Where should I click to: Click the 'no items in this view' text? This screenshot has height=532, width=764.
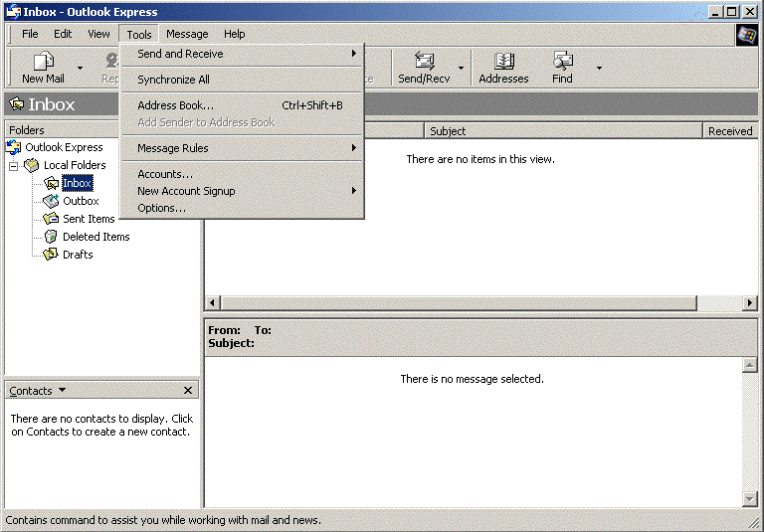coord(480,159)
